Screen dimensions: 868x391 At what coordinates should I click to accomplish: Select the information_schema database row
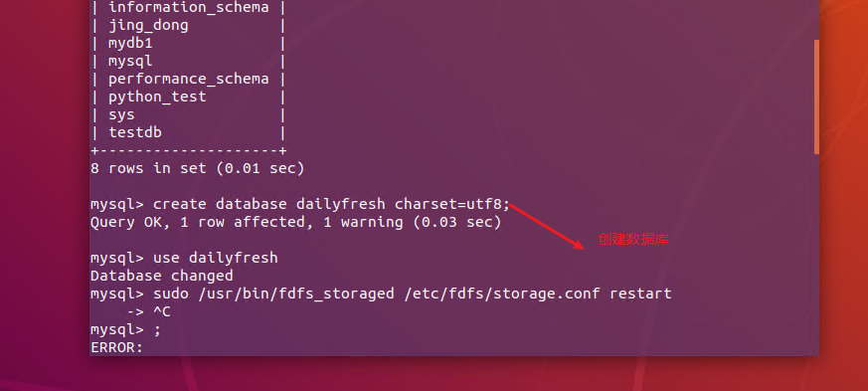coord(188,7)
